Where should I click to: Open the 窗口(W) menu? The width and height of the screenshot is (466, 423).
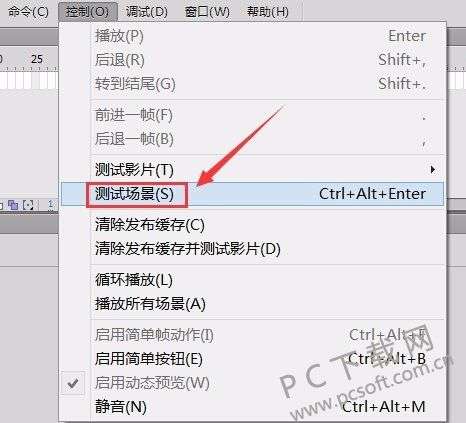(207, 12)
